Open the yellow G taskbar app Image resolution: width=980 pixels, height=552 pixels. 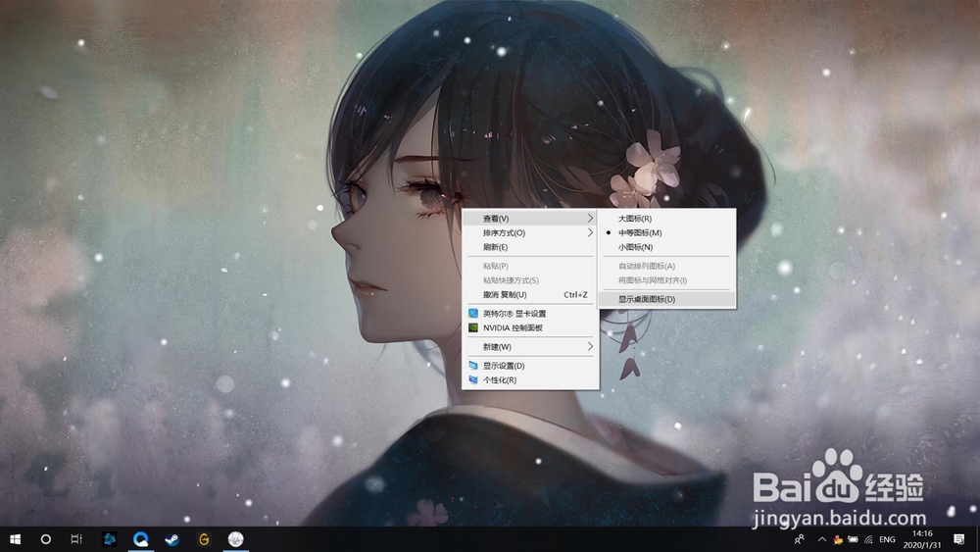point(204,539)
